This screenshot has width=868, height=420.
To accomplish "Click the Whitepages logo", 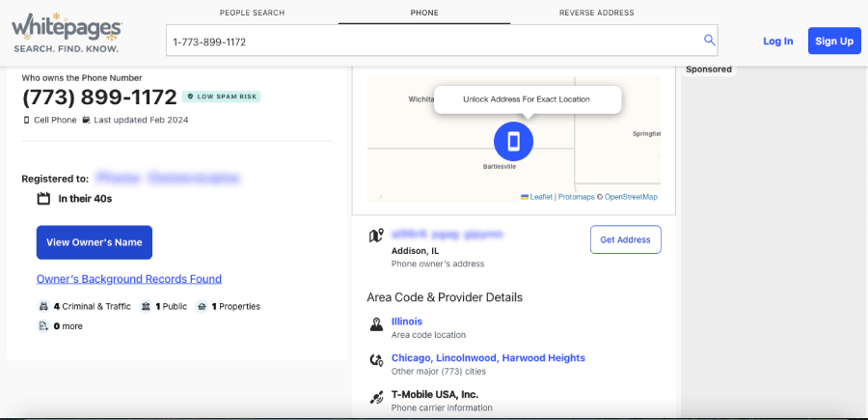I will 67,33.
